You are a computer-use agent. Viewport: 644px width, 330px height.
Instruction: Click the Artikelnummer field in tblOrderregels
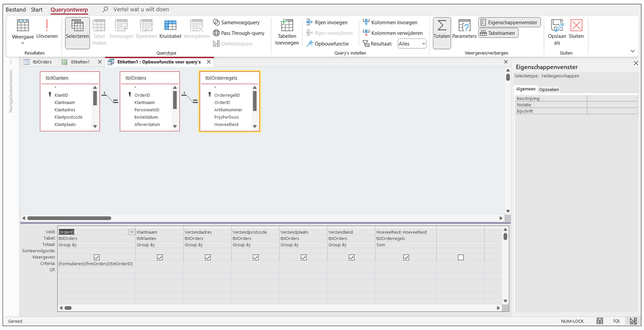(228, 110)
